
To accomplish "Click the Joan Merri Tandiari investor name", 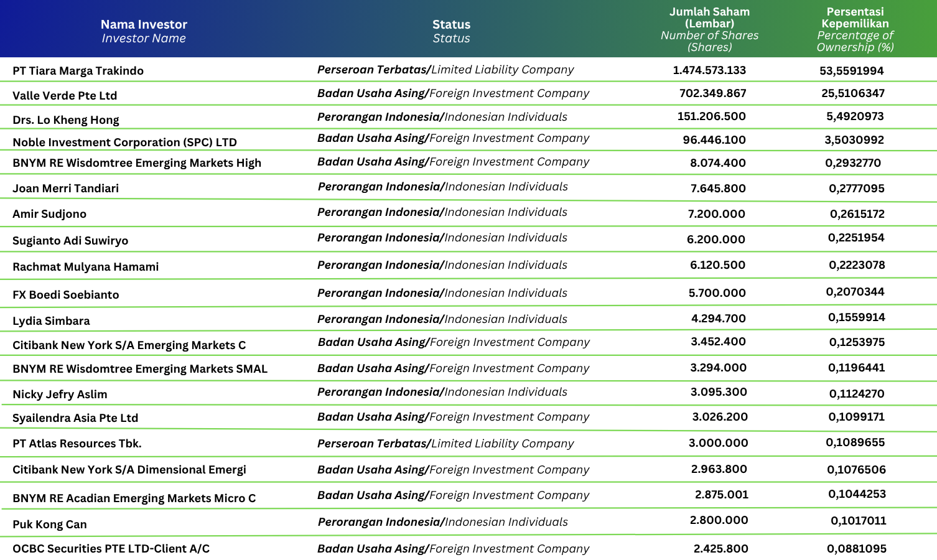I will (65, 189).
